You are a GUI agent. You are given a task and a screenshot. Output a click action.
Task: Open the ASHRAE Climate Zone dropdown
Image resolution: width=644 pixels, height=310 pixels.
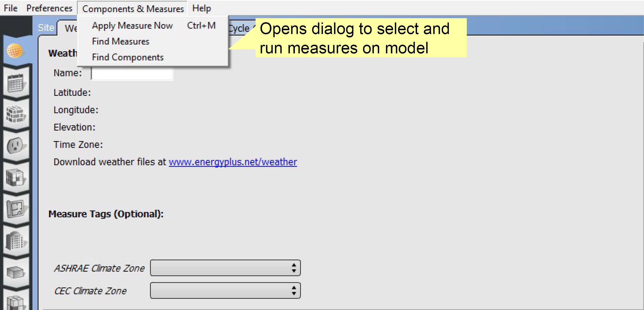(x=225, y=268)
